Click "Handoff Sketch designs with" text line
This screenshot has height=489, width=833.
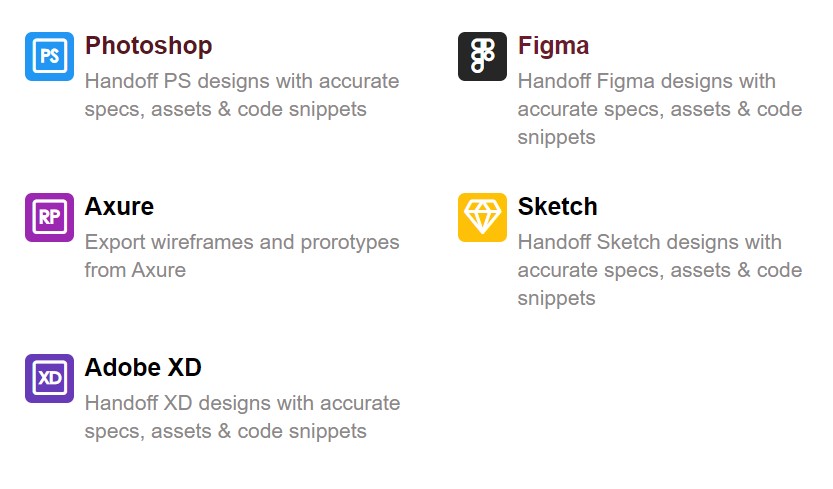pos(649,242)
